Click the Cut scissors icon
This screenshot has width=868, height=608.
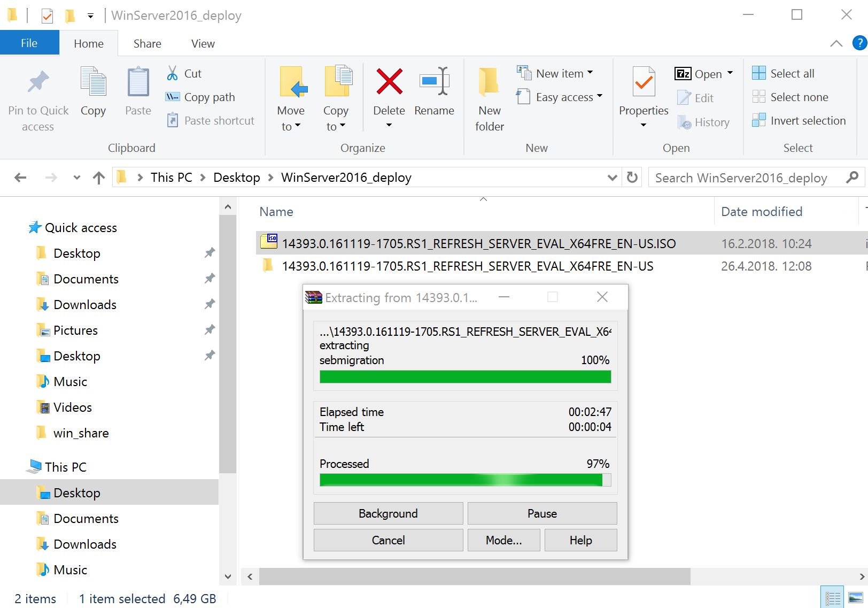(172, 73)
